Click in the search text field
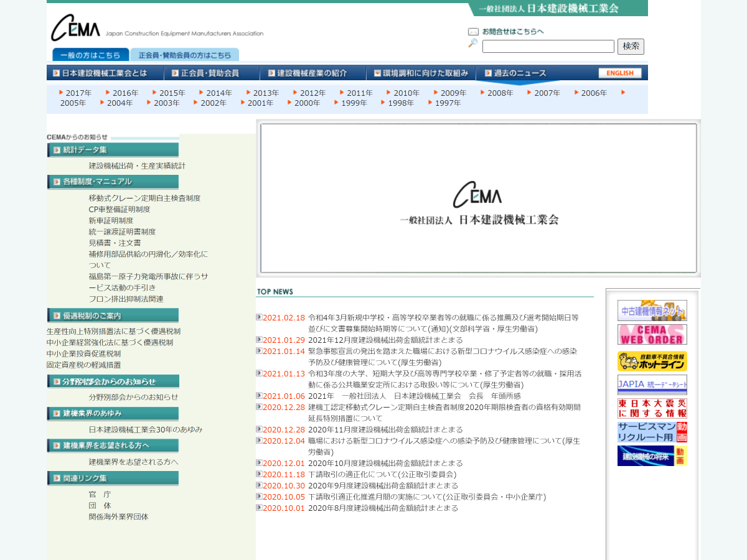Image resolution: width=747 pixels, height=560 pixels. pos(548,47)
